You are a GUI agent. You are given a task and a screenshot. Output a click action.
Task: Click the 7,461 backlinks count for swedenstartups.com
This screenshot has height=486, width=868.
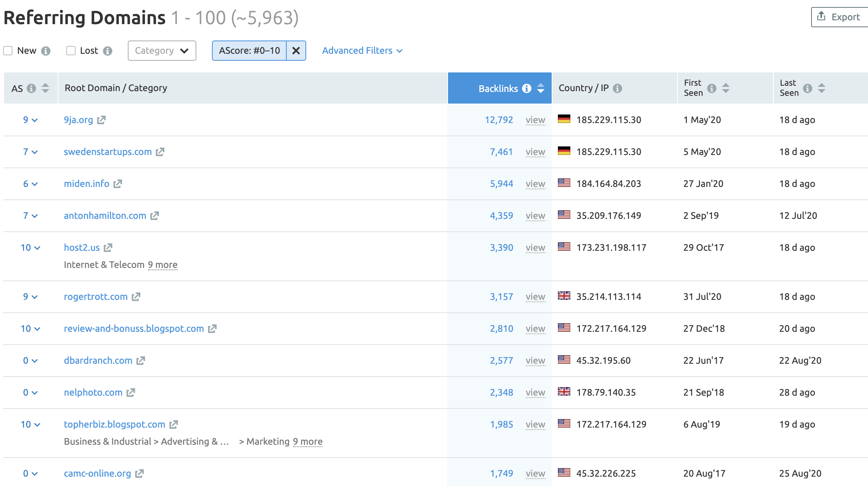pos(502,152)
